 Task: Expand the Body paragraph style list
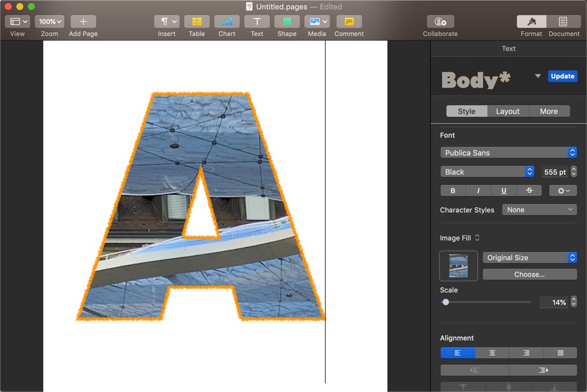pos(538,76)
